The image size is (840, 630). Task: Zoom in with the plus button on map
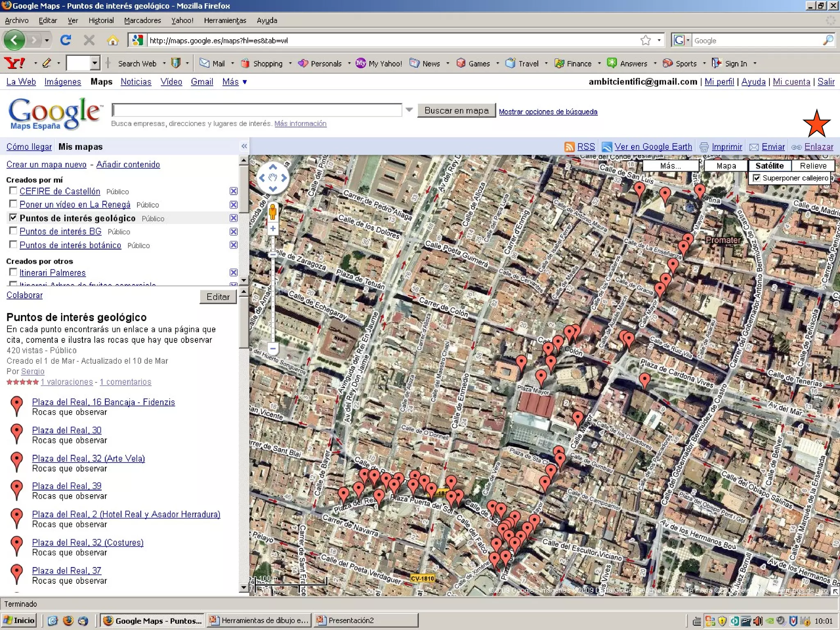[x=273, y=228]
